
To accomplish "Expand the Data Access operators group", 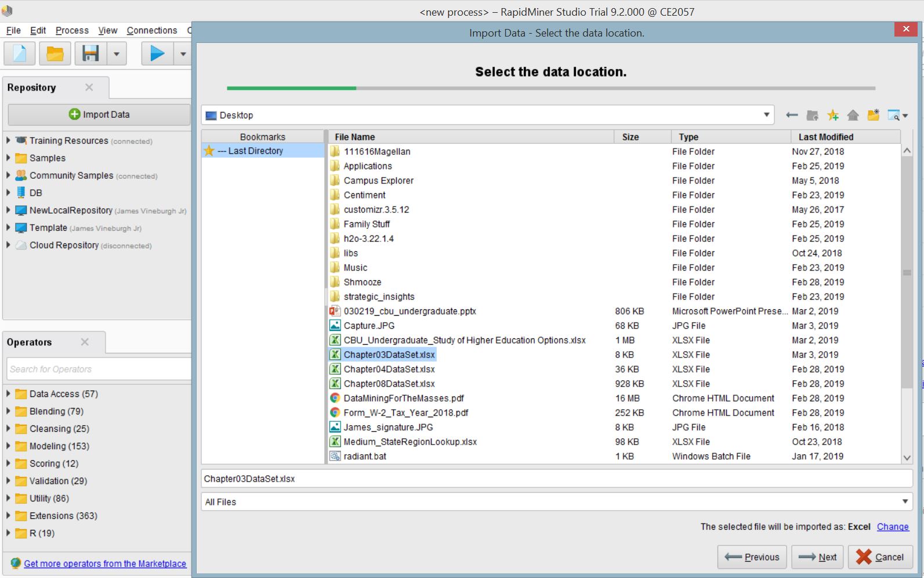I will pos(8,393).
